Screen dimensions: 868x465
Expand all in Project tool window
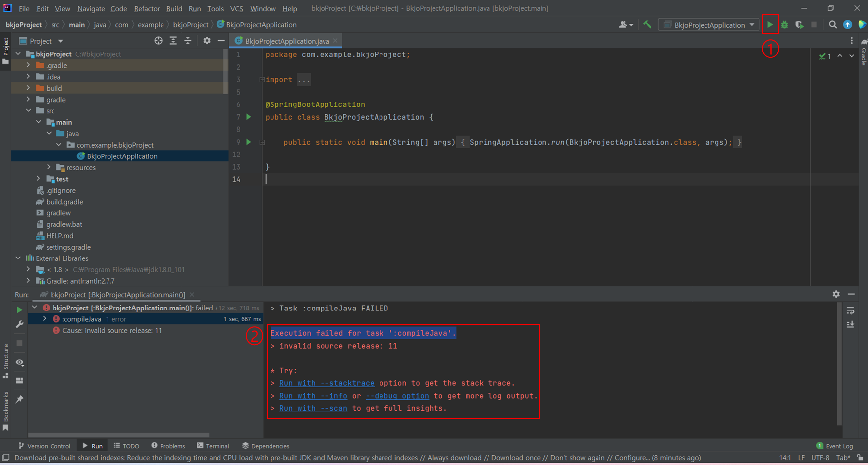[x=173, y=41]
